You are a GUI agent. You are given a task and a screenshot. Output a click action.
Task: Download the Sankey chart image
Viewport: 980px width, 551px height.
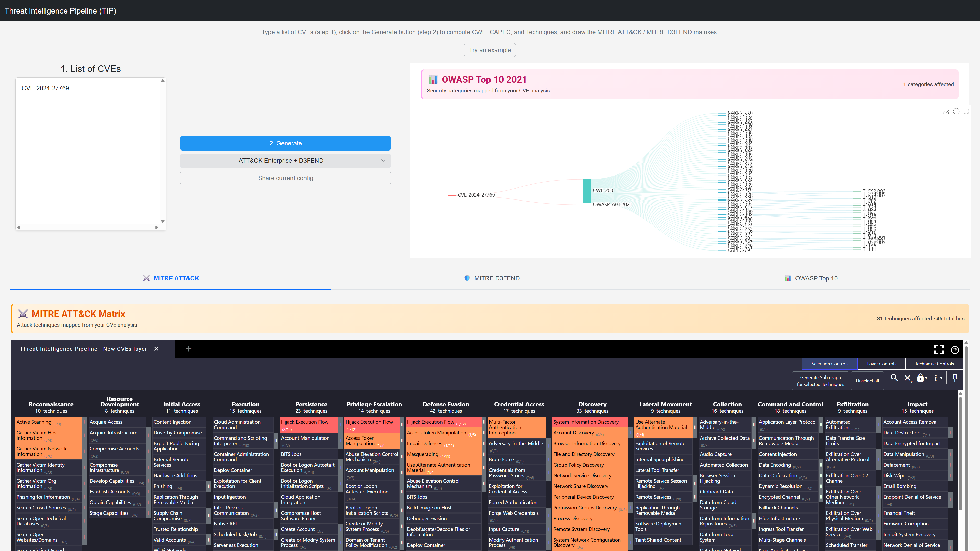(946, 111)
